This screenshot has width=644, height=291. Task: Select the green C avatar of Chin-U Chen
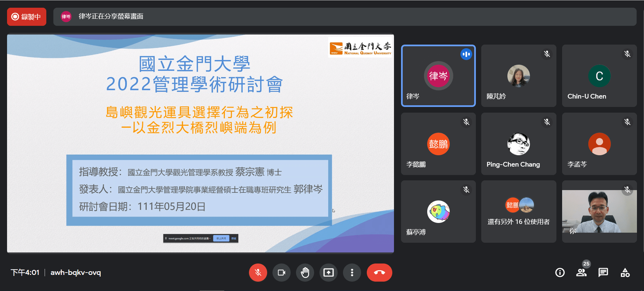[599, 76]
